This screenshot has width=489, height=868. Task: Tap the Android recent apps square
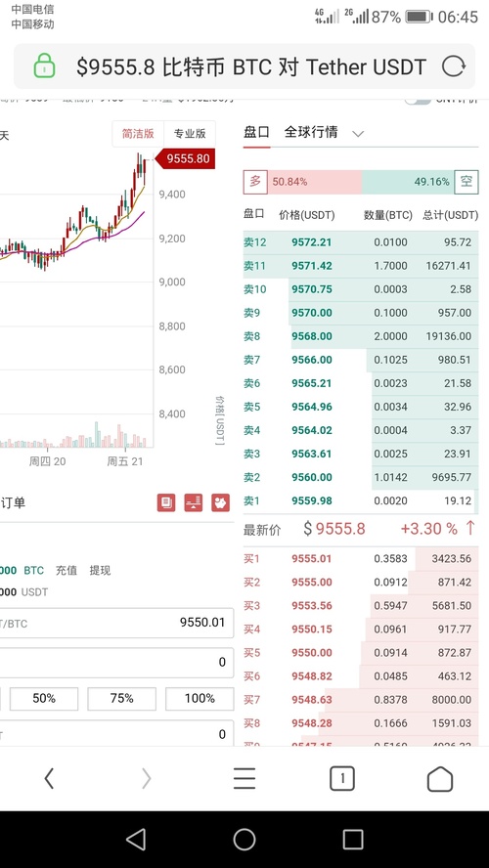[x=353, y=840]
